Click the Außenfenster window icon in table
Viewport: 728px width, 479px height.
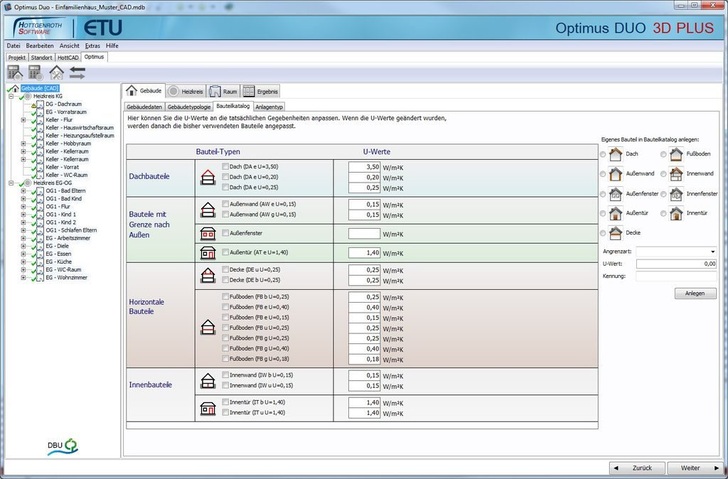[x=208, y=232]
